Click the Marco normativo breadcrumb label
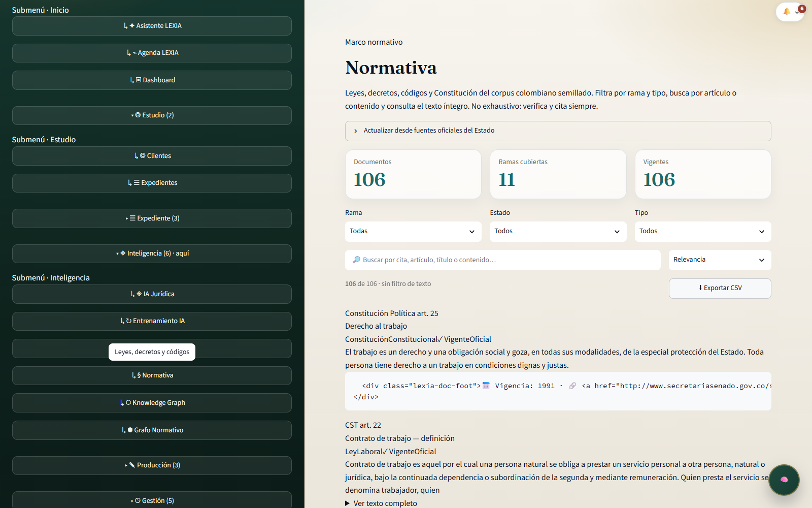 pyautogui.click(x=374, y=42)
